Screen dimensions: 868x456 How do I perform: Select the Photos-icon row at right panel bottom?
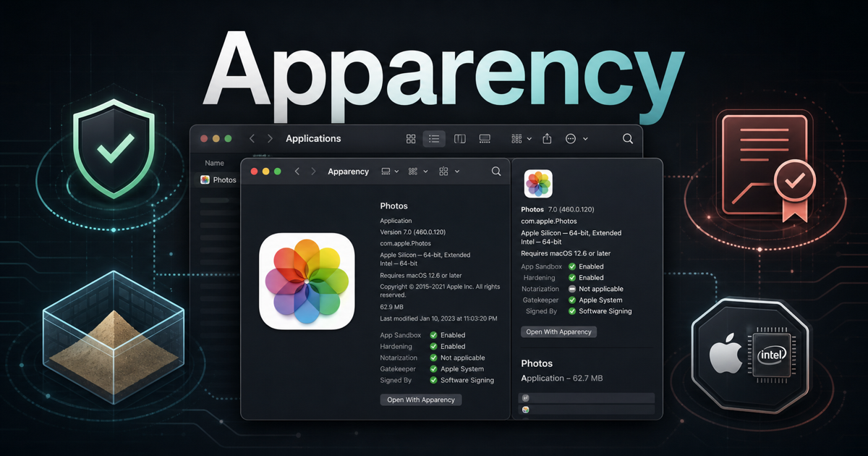pos(587,410)
